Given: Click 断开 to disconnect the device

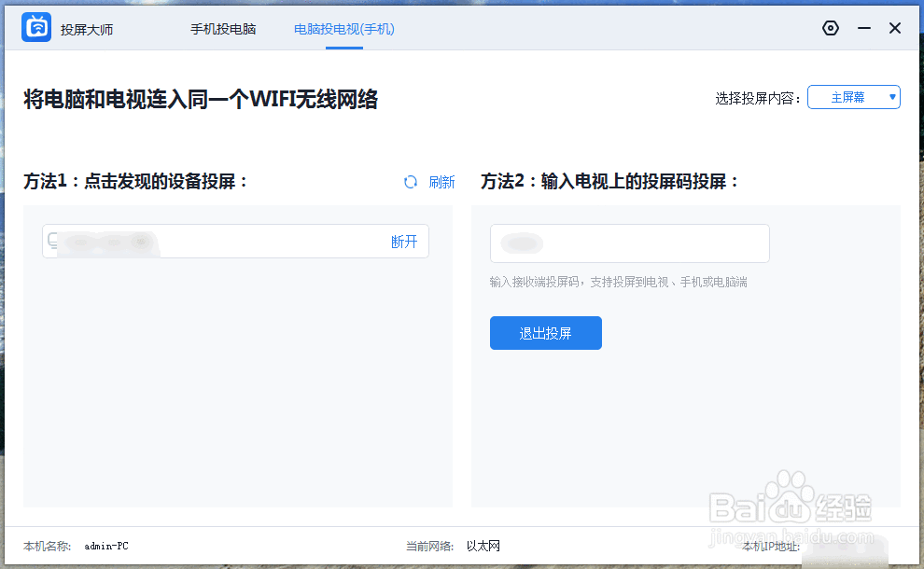Looking at the screenshot, I should [403, 241].
